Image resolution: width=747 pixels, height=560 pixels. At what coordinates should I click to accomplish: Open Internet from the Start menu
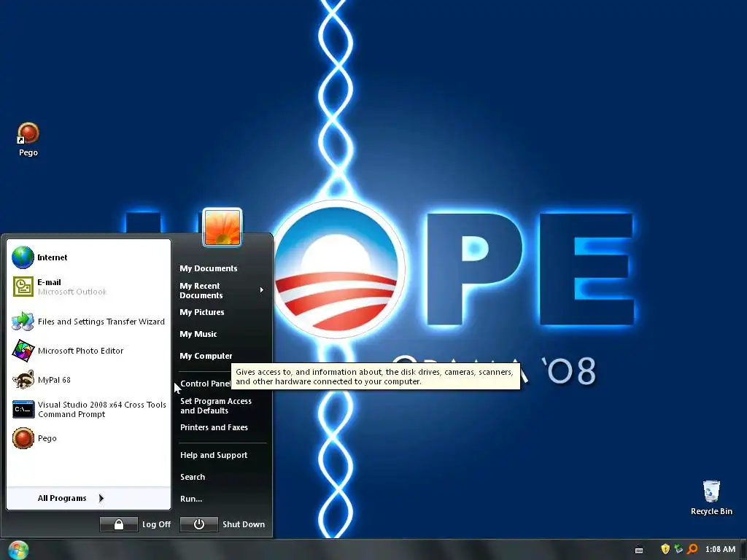[x=88, y=257]
